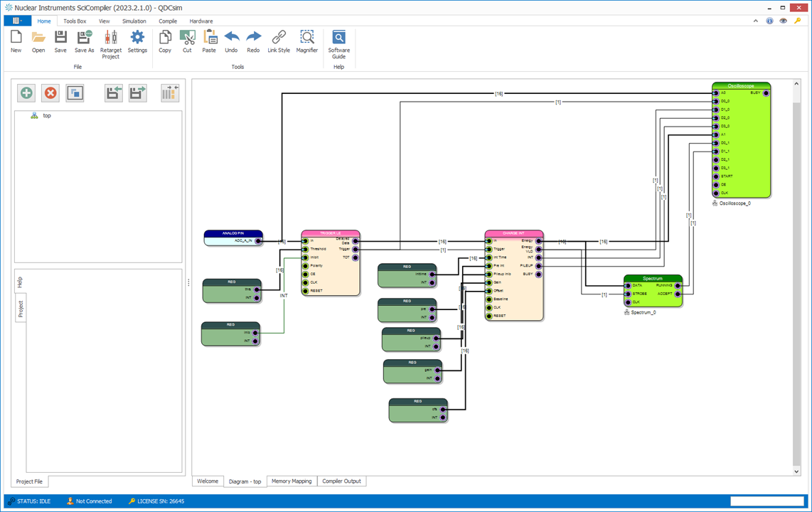Click the Oscilloscope BUSY output port
The width and height of the screenshot is (812, 512).
(766, 93)
